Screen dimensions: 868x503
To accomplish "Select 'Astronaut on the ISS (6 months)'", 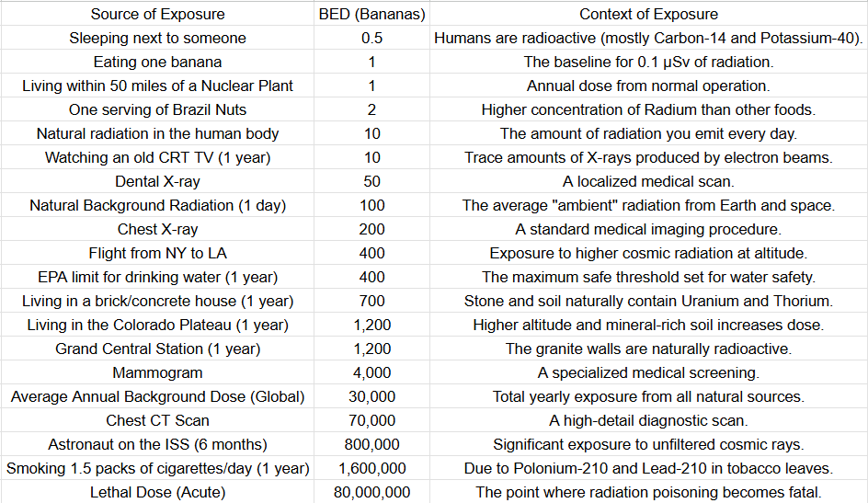I will click(x=157, y=444).
